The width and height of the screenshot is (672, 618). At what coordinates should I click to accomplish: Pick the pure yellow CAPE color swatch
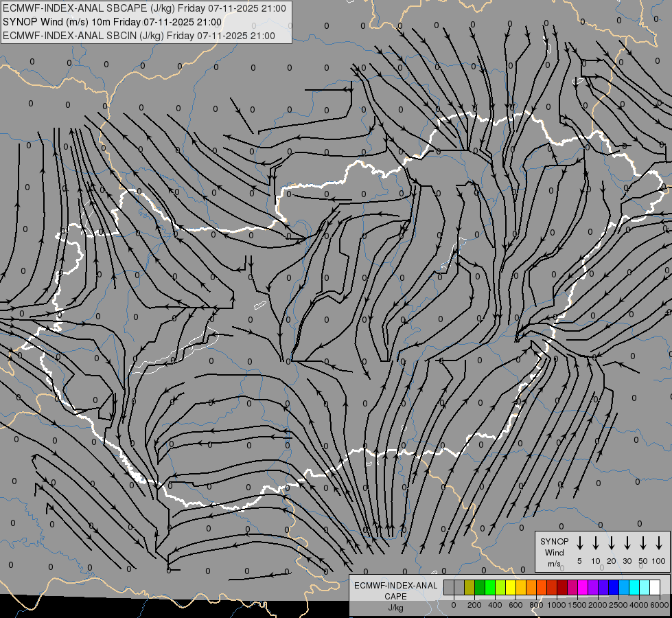point(511,587)
